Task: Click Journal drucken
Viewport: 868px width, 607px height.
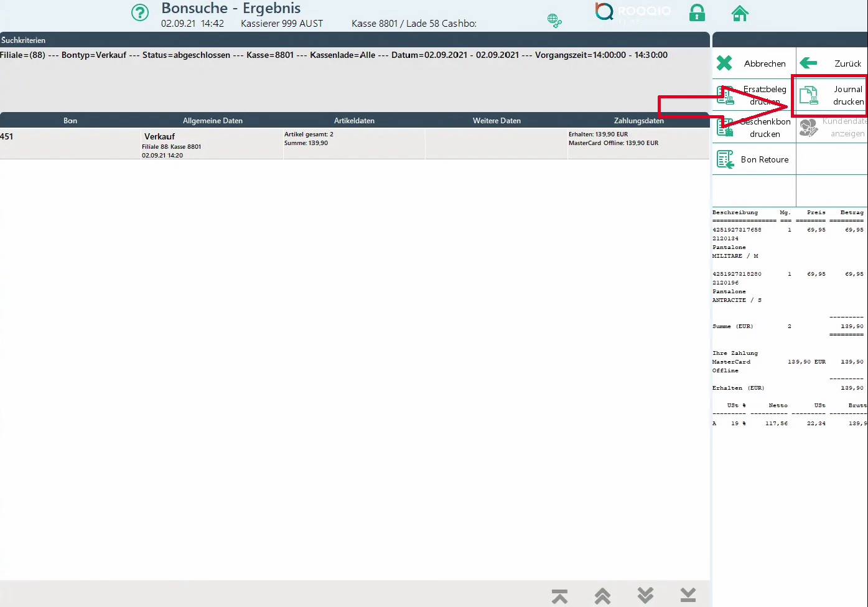Action: pyautogui.click(x=832, y=96)
